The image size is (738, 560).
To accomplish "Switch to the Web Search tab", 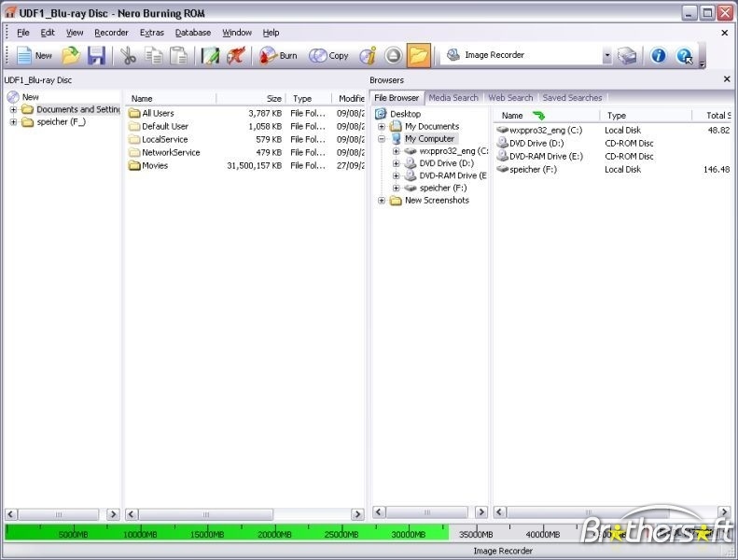I will tap(510, 97).
